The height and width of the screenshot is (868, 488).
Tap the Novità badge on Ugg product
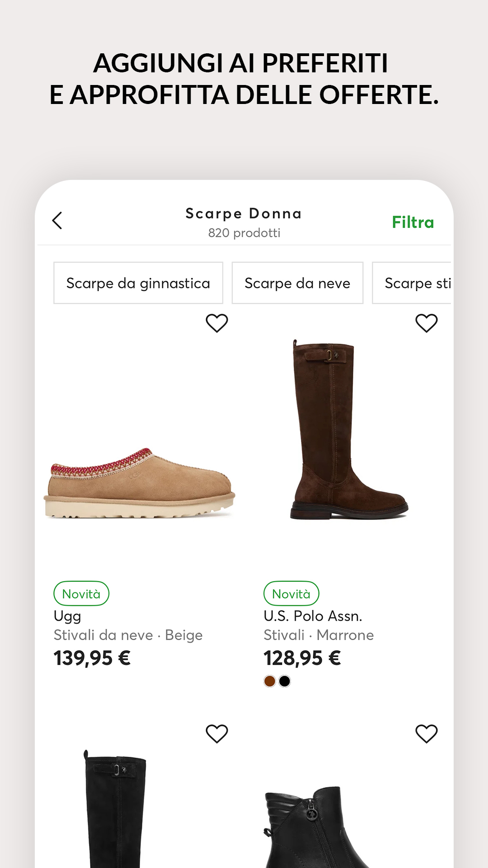point(81,594)
